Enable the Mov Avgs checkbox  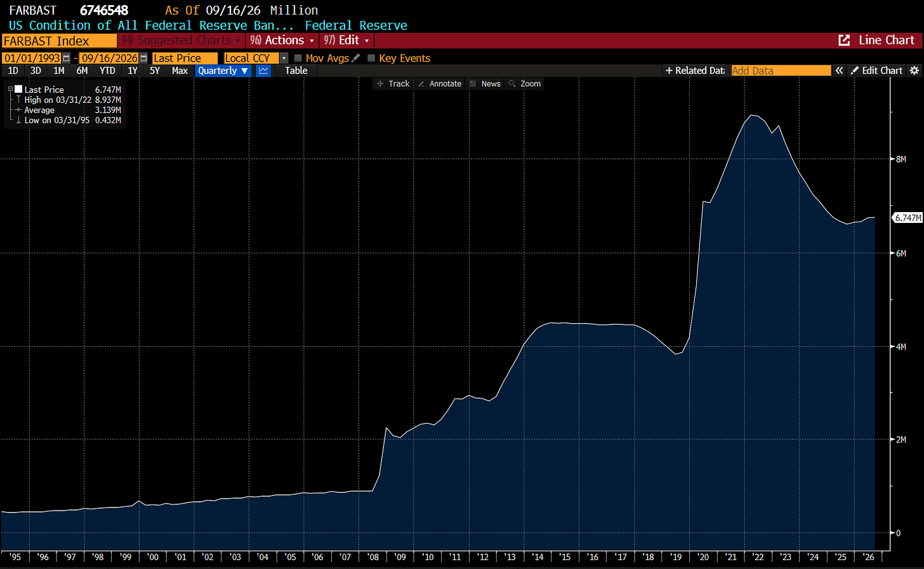tap(298, 58)
